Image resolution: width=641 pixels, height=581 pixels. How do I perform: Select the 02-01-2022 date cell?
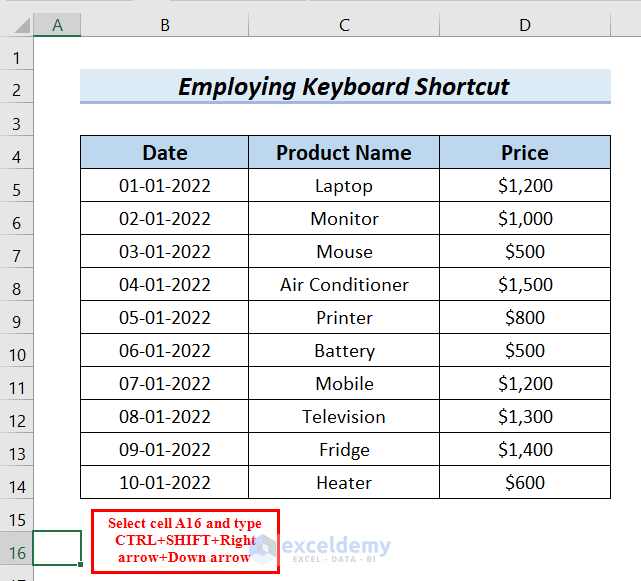tap(164, 218)
